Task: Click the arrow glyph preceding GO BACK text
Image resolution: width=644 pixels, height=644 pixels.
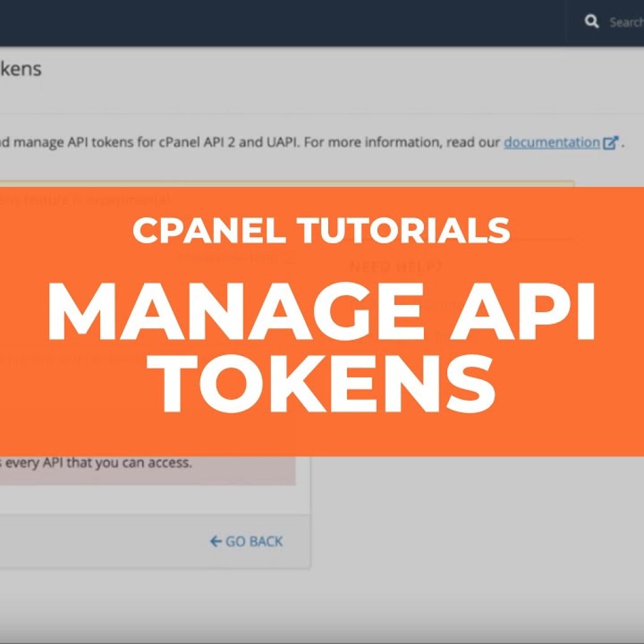Action: coord(214,540)
